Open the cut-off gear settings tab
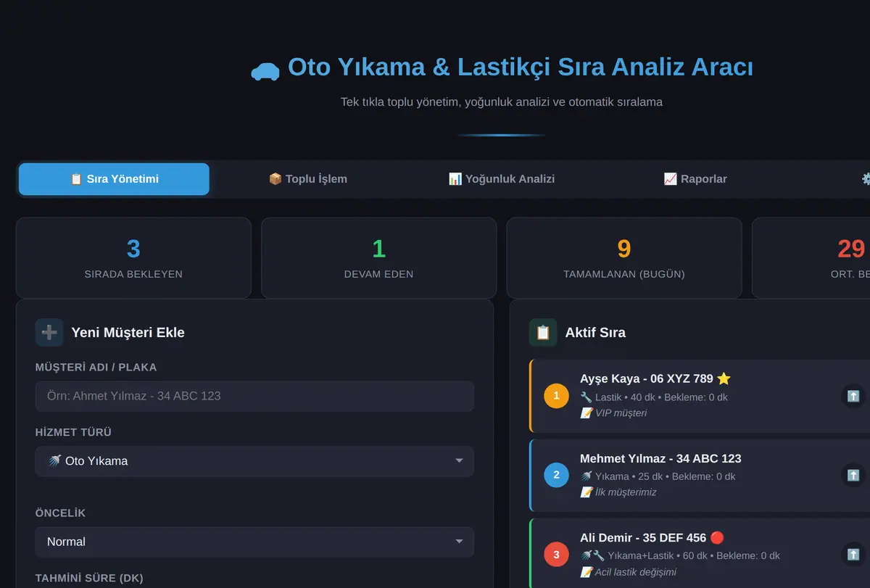 coord(865,179)
